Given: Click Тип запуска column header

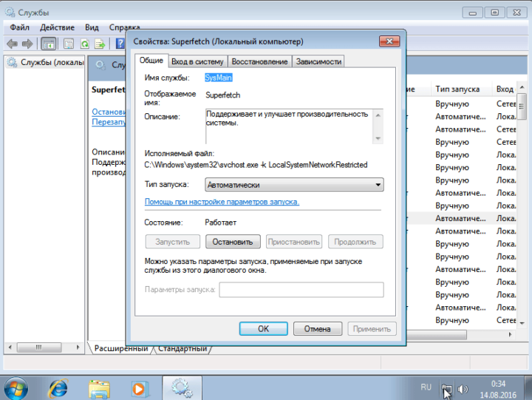Looking at the screenshot, I should click(457, 89).
